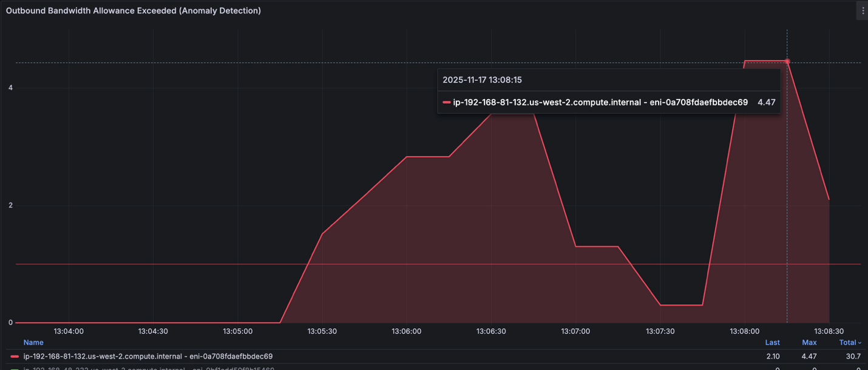Select the highlighted data point at 13:08:15
868x370 pixels.
(x=787, y=61)
